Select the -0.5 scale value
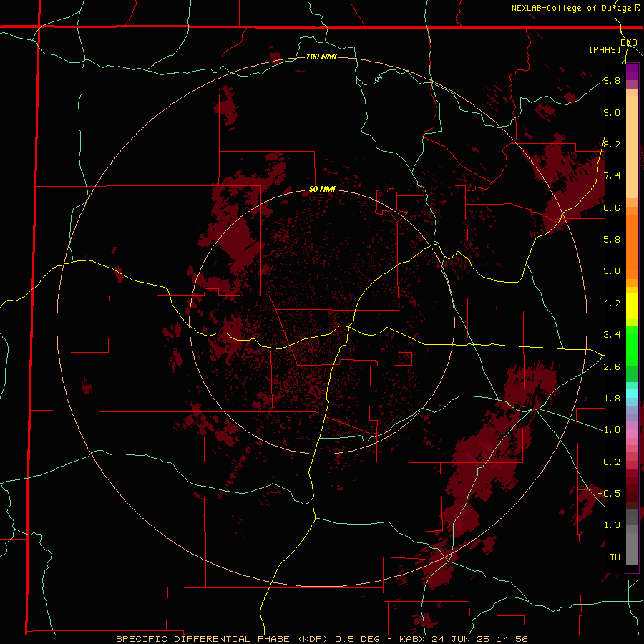The width and height of the screenshot is (644, 644). (609, 494)
